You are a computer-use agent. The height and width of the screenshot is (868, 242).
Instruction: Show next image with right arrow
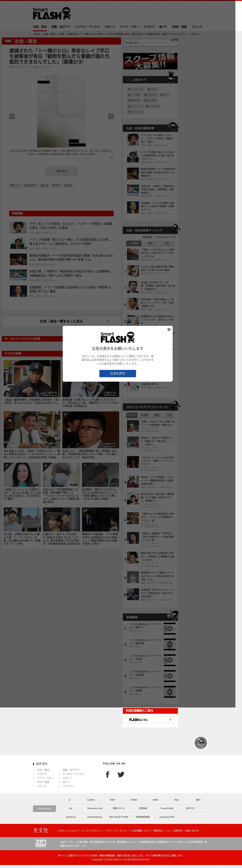111,116
